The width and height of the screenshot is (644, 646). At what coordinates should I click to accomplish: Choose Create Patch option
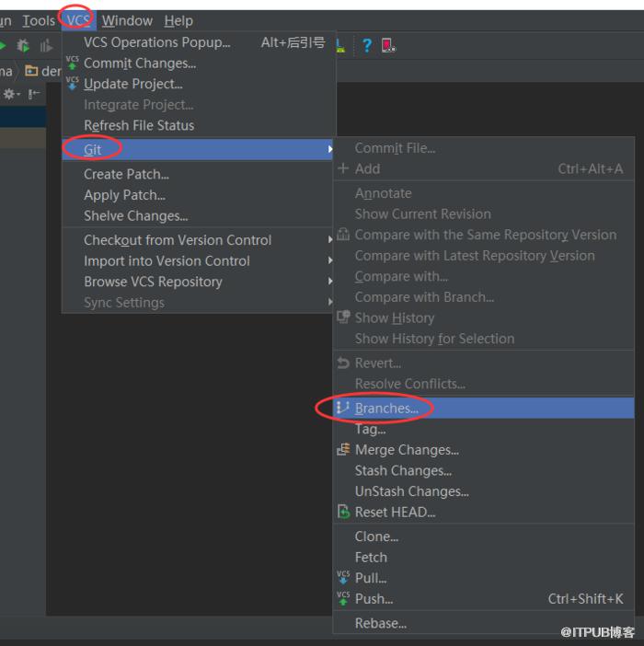tap(197, 174)
